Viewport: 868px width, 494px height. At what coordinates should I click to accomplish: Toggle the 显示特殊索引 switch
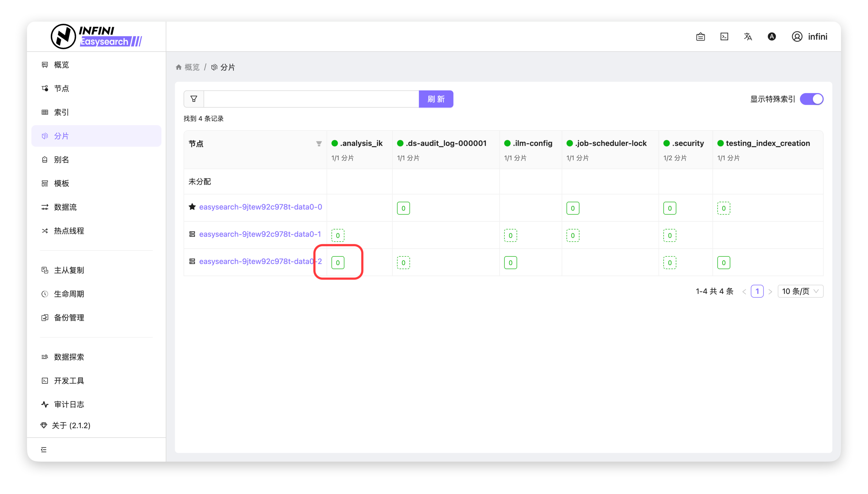point(811,99)
